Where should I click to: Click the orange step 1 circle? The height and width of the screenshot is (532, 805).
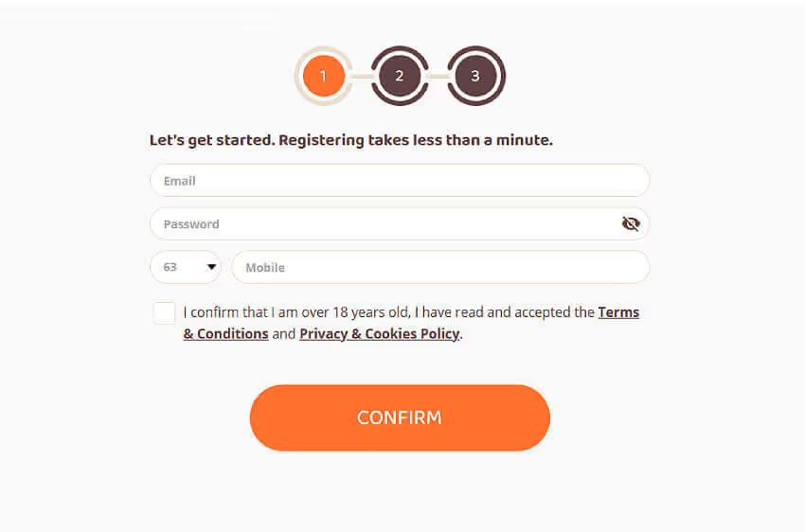pos(323,76)
